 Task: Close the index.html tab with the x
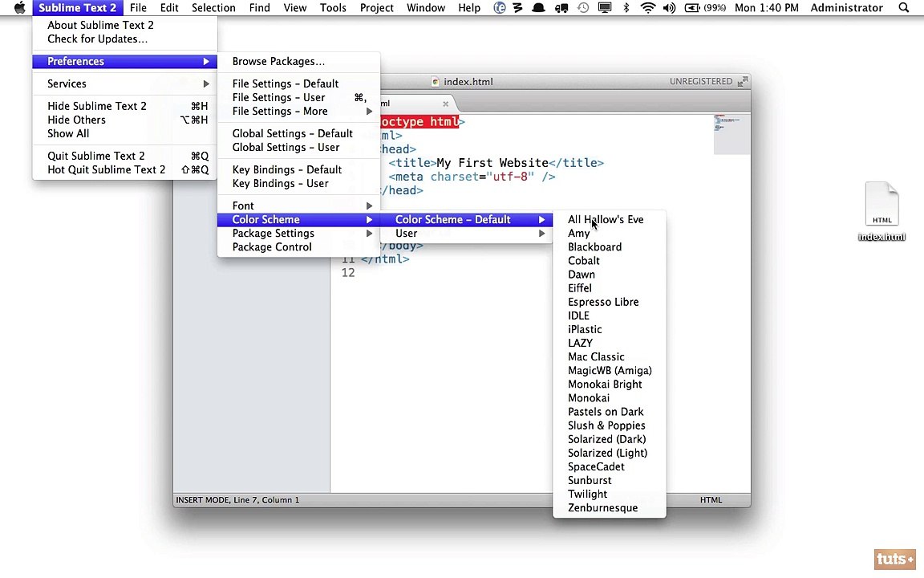(445, 104)
